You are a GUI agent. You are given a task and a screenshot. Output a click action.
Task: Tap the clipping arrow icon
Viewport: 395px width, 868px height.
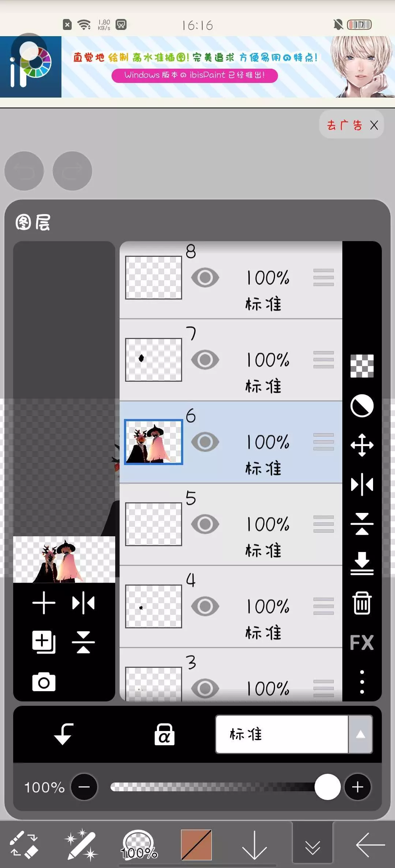click(x=63, y=734)
